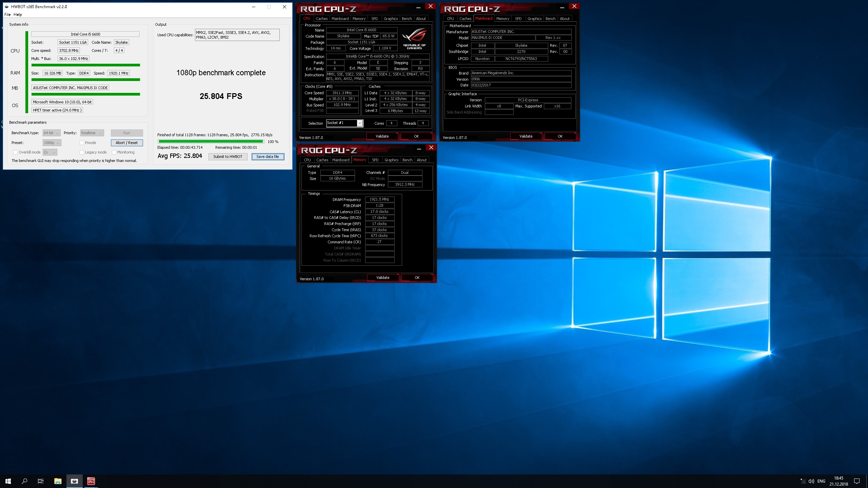
Task: Click the CPU Specification field
Action: (x=378, y=57)
